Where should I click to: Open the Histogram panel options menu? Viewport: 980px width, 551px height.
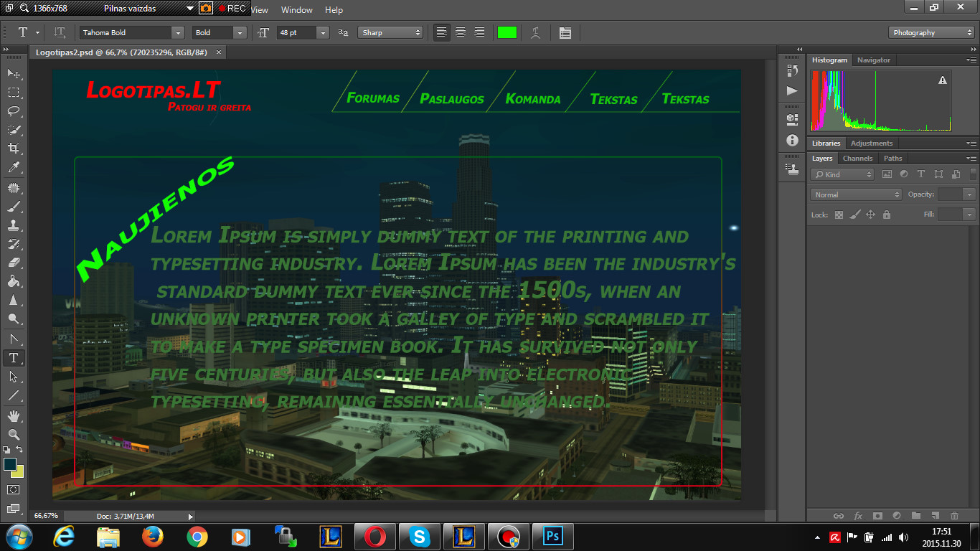pos(971,60)
